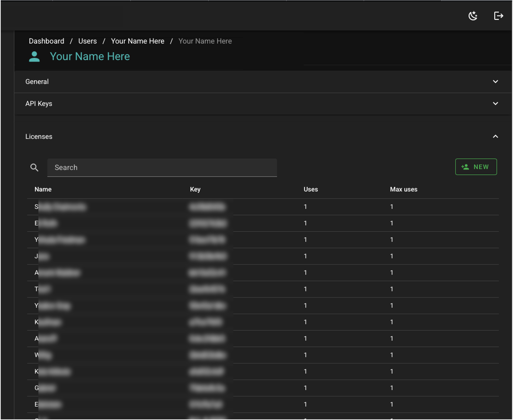The height and width of the screenshot is (420, 513).
Task: Sort by Max uses column header
Action: coord(403,189)
